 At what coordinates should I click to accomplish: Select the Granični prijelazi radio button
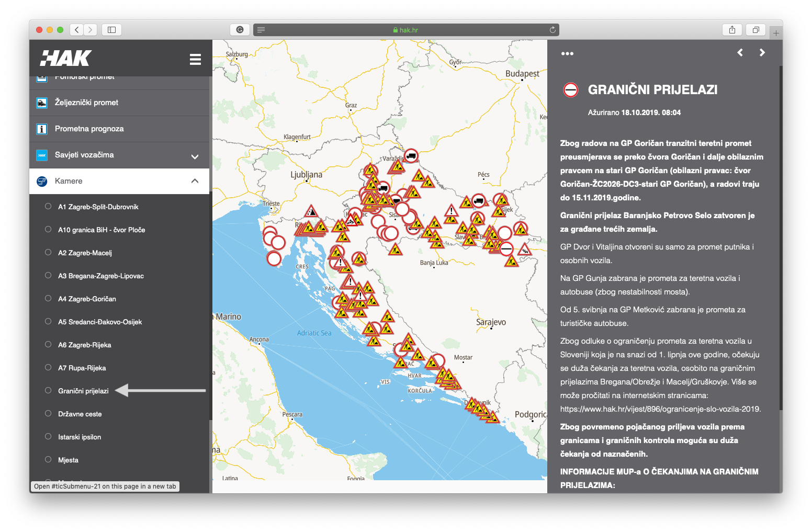48,391
